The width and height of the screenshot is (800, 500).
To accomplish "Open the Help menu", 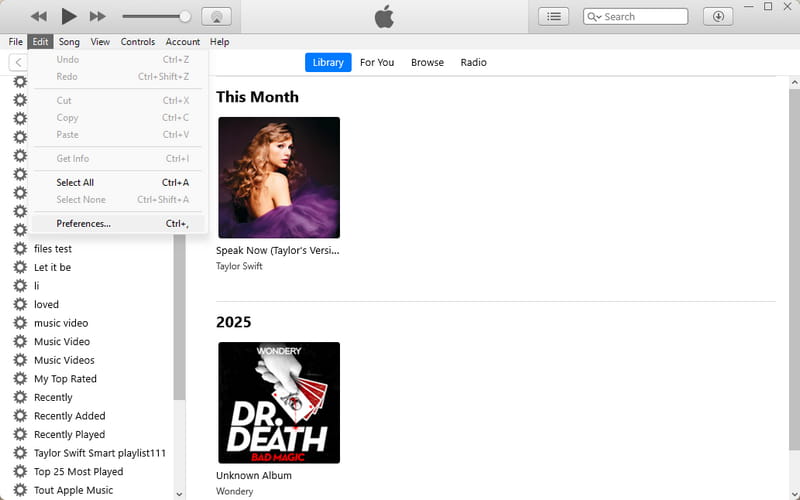I will point(219,42).
